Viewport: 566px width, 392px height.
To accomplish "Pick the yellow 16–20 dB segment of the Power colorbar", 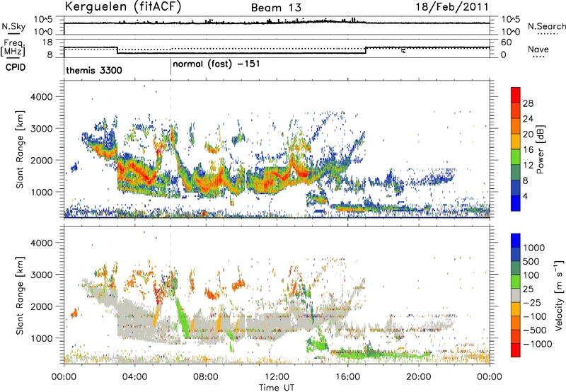I will 516,142.
